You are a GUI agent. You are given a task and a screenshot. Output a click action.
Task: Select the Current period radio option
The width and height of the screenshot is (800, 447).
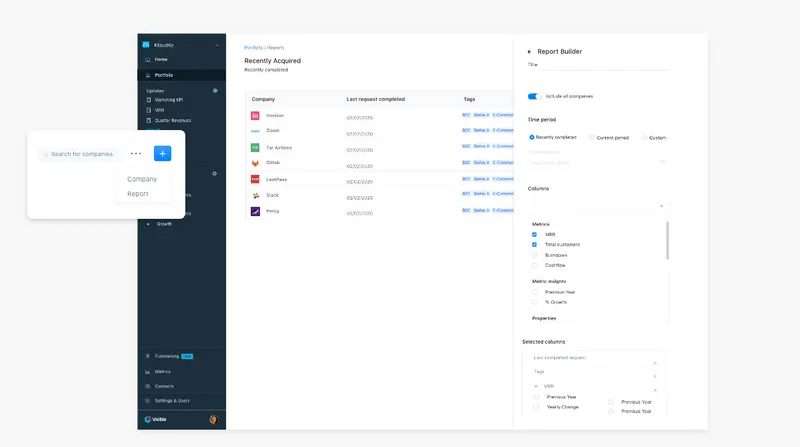click(592, 137)
